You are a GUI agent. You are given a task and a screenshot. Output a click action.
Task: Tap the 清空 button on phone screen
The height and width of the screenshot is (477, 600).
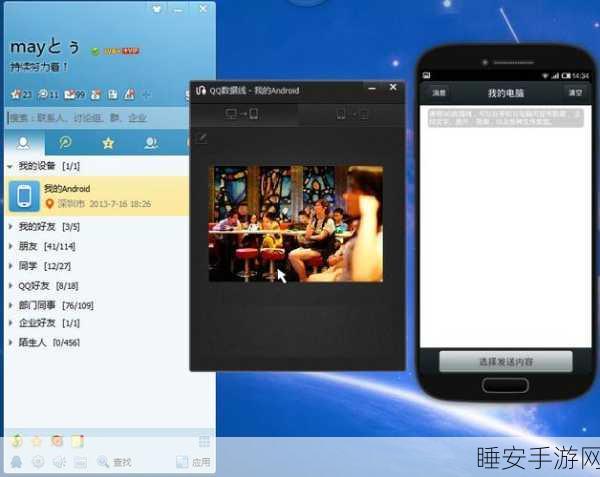(x=575, y=93)
